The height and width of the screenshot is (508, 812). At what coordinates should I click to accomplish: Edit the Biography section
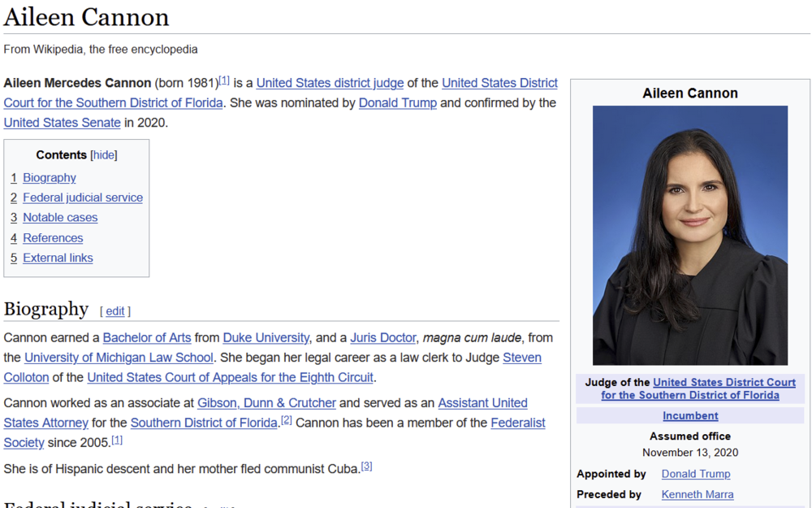(115, 311)
